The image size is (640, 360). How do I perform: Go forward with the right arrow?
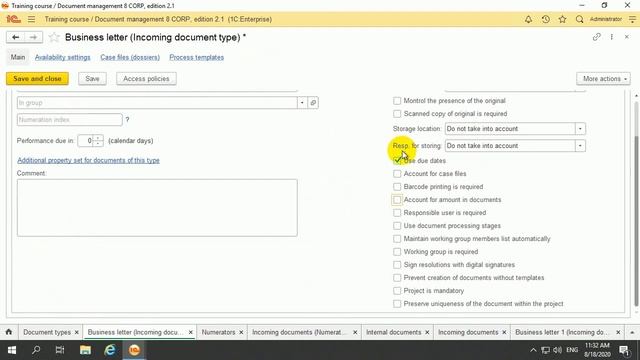(x=33, y=37)
